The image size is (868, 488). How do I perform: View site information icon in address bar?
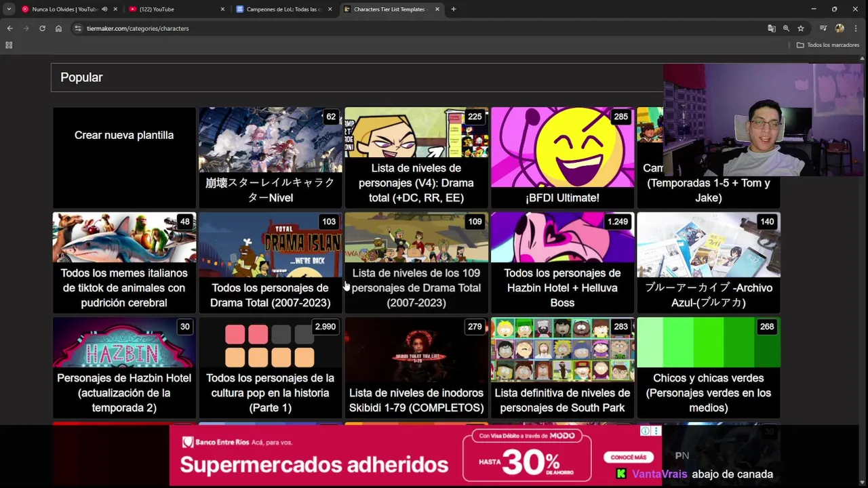point(78,28)
